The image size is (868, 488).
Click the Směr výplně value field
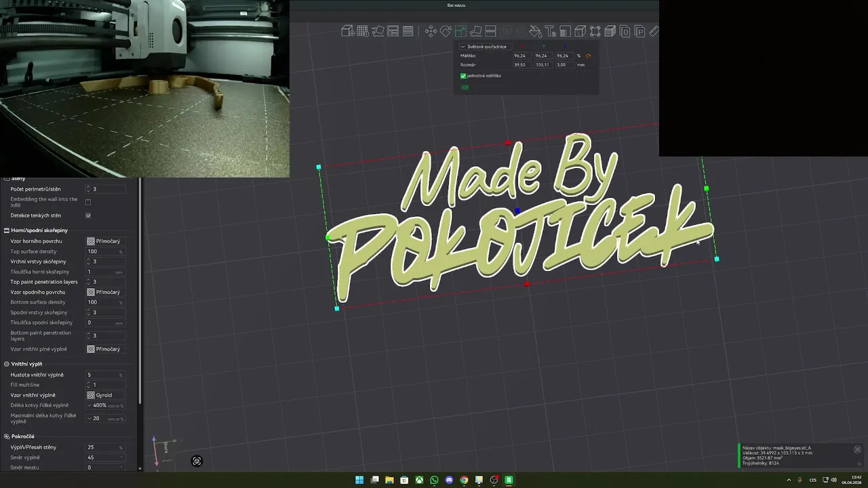[105, 457]
